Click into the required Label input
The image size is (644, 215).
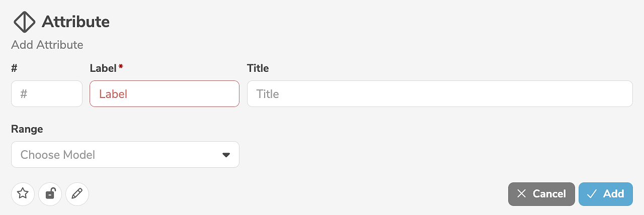click(164, 94)
